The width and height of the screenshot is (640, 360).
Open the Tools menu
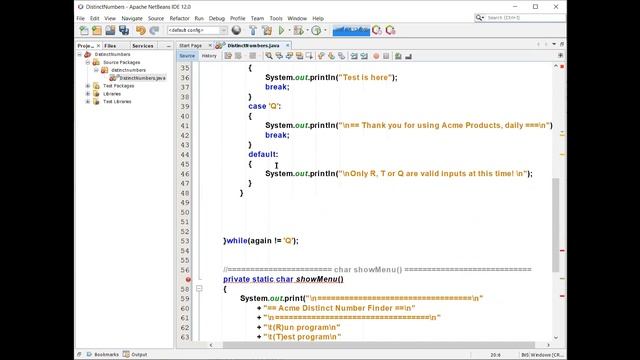[276, 18]
